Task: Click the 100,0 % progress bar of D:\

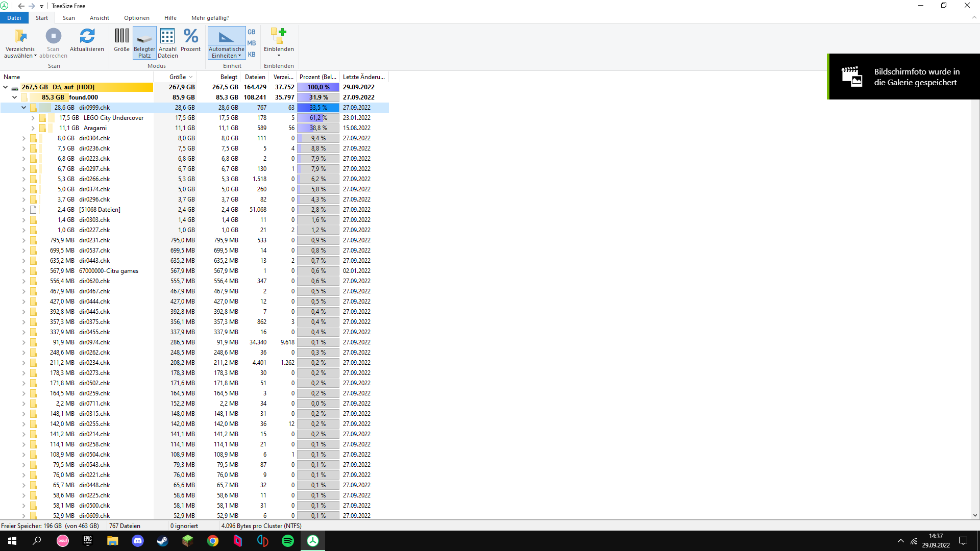Action: [x=317, y=87]
